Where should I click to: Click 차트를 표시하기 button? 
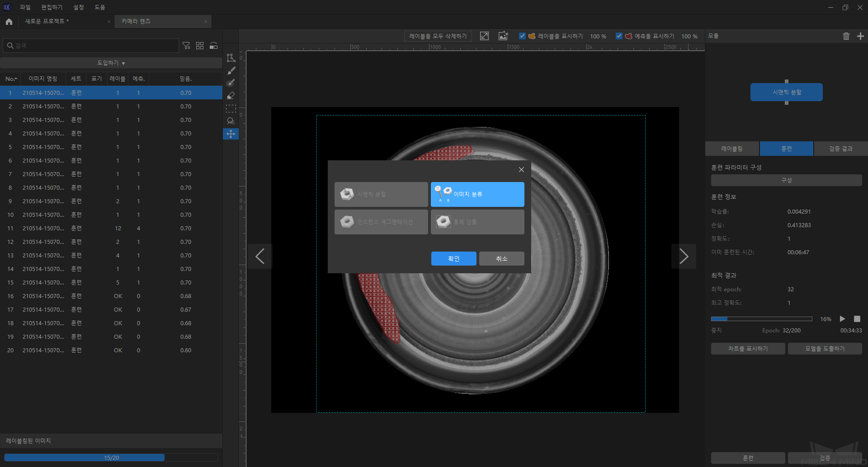748,349
